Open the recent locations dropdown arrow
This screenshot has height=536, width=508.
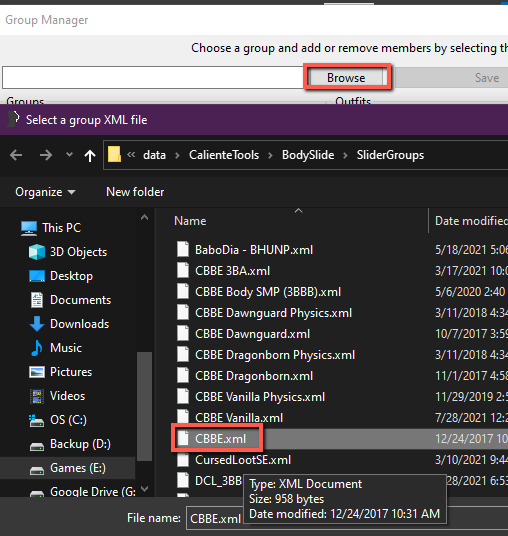[x=69, y=155]
